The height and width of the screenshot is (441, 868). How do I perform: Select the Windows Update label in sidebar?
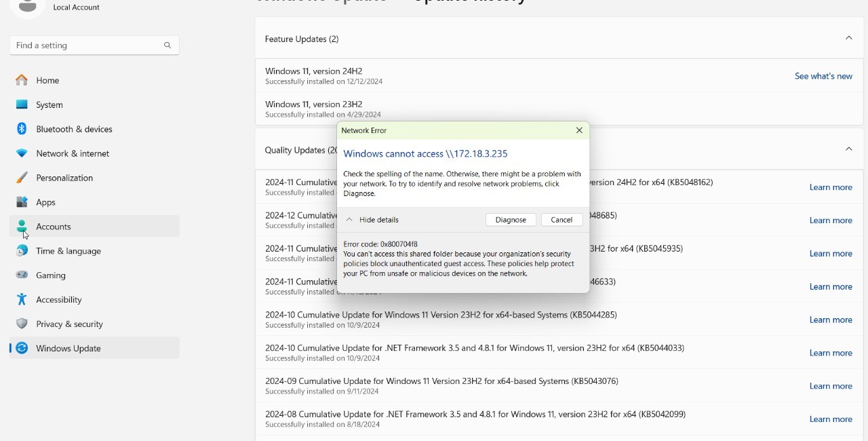pos(68,349)
